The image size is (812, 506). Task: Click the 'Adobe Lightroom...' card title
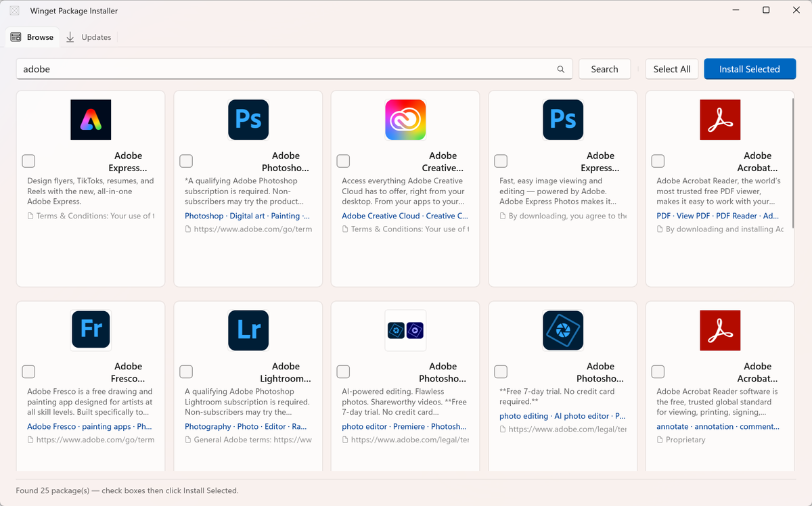(286, 372)
